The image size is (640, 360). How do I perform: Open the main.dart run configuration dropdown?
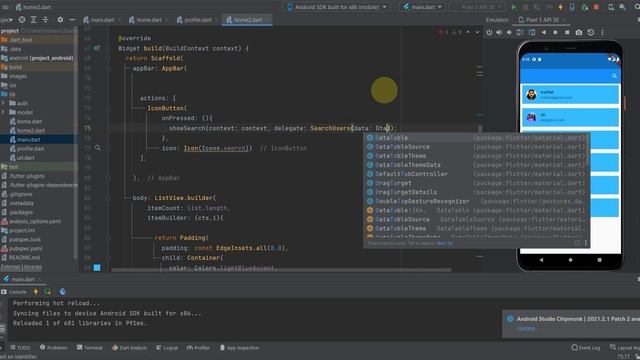422,7
